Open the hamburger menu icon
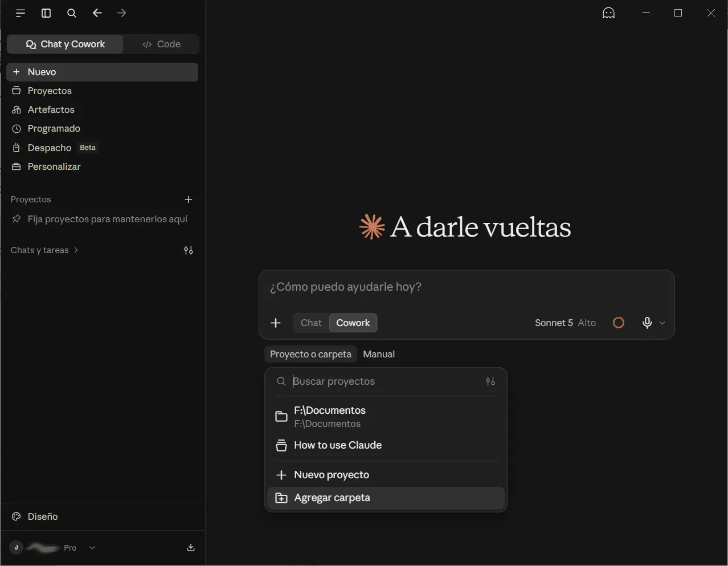 click(21, 13)
